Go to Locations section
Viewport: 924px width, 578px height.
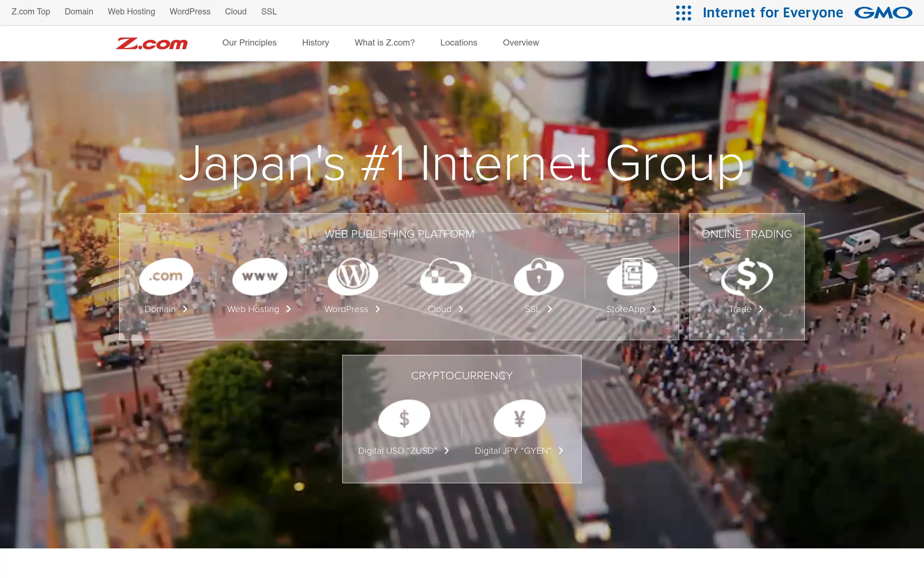[x=458, y=42]
